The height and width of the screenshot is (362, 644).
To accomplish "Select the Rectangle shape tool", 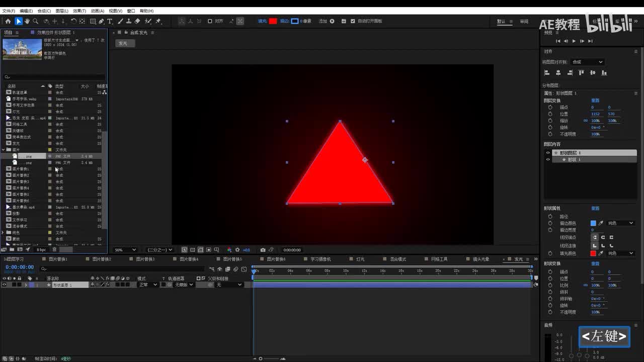I will pyautogui.click(x=93, y=21).
